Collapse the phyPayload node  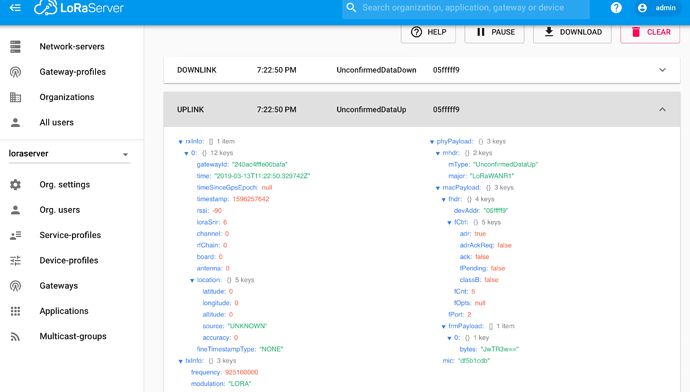[x=432, y=142]
